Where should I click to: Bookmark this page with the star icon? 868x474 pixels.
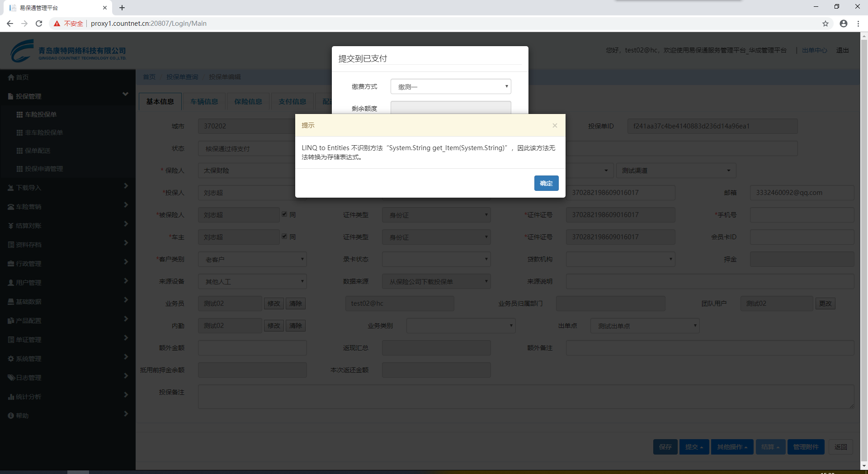pyautogui.click(x=826, y=24)
